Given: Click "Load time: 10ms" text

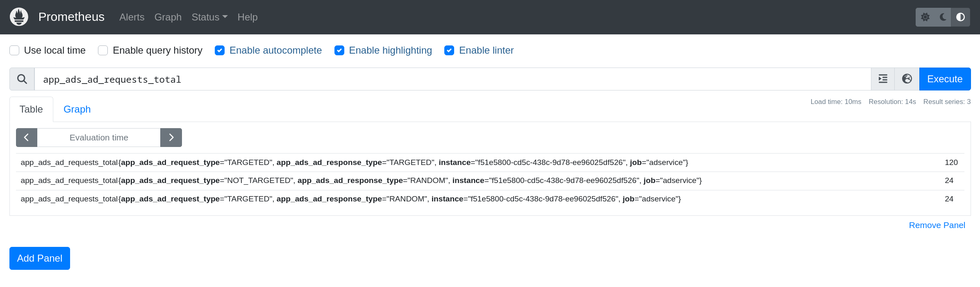Looking at the screenshot, I should tap(836, 102).
